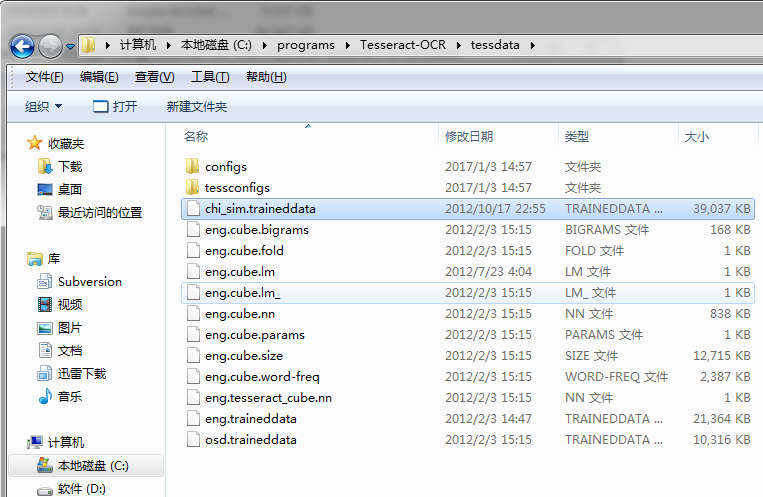
Task: Select chi_sim.traineddata file icon
Action: click(193, 208)
